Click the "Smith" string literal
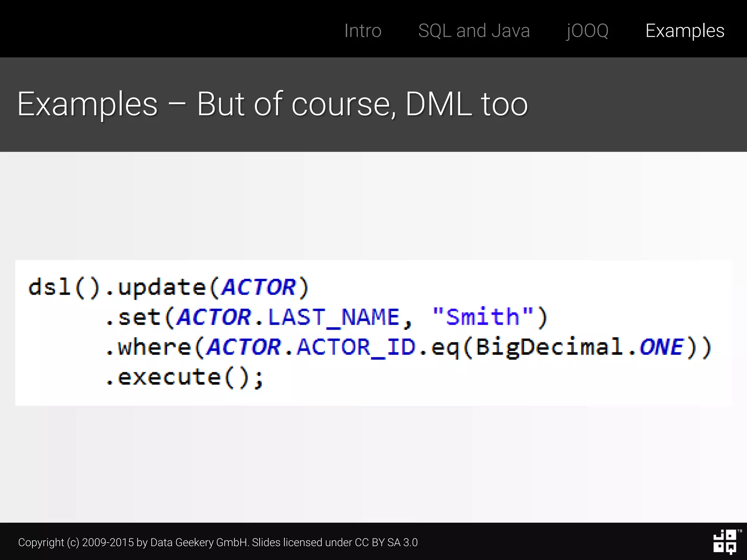The width and height of the screenshot is (747, 560). point(483,317)
